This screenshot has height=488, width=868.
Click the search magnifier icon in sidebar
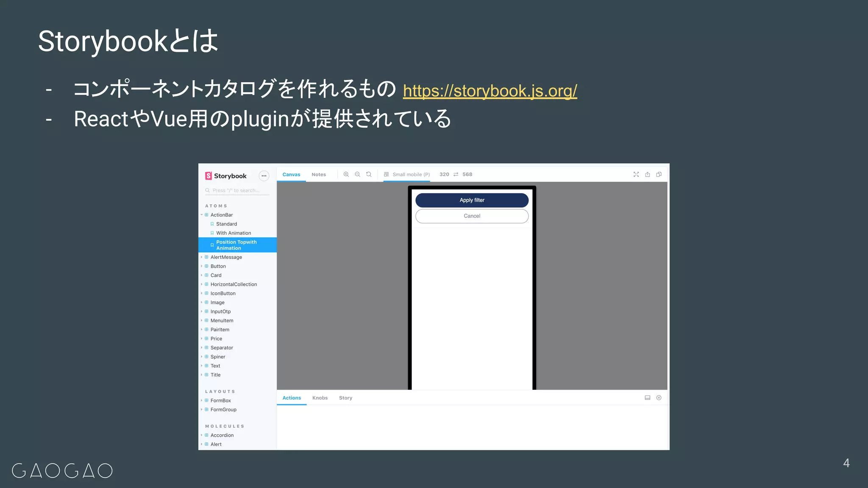pyautogui.click(x=208, y=191)
